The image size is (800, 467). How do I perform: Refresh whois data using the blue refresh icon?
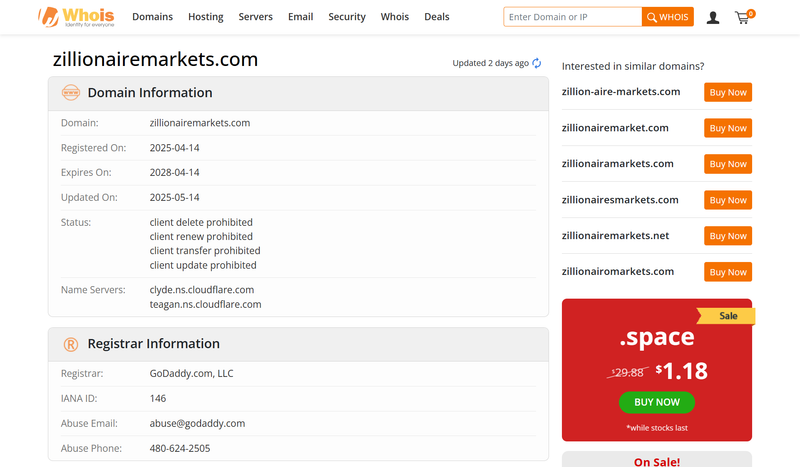coord(537,63)
